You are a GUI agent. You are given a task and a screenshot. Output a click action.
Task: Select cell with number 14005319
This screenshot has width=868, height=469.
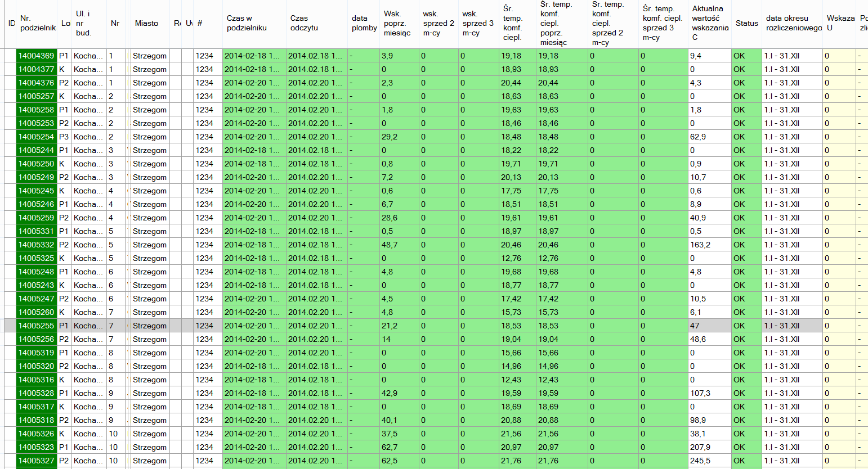click(x=37, y=353)
